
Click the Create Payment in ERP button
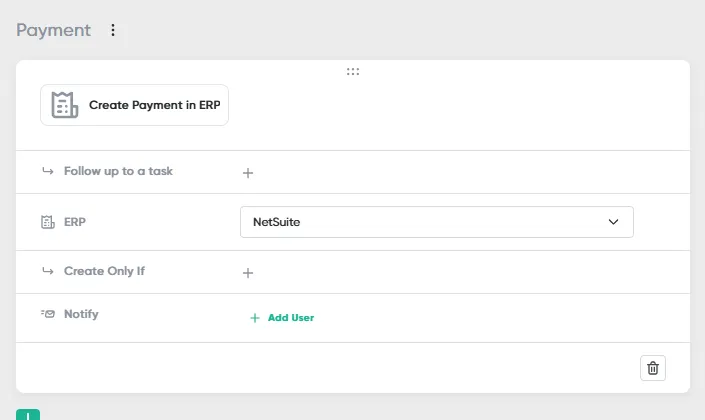click(x=134, y=105)
